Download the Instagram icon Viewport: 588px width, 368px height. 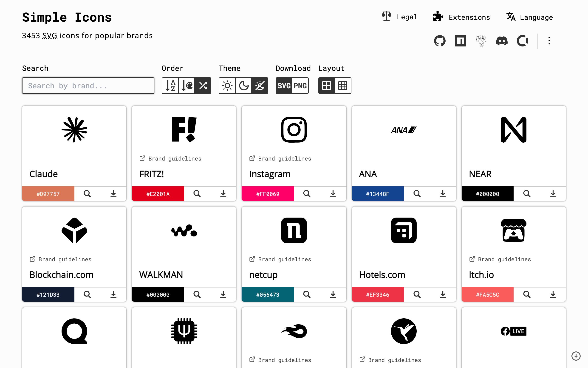333,194
